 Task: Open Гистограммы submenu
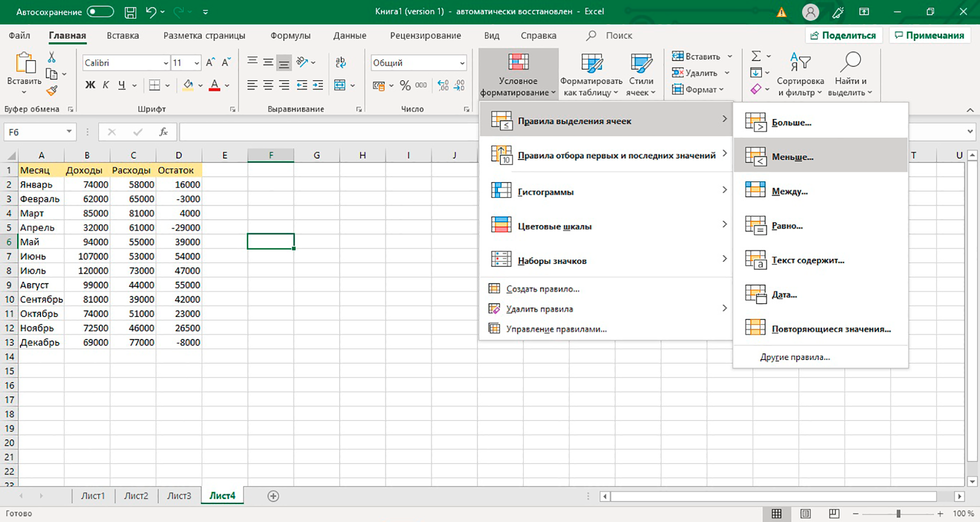[x=606, y=192]
